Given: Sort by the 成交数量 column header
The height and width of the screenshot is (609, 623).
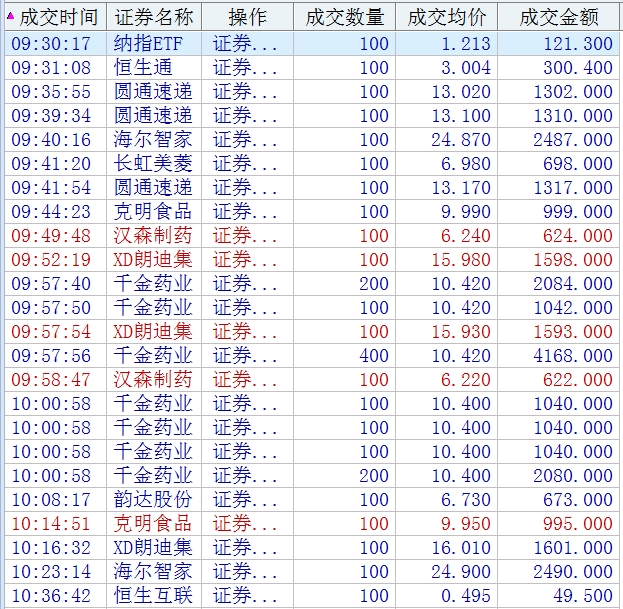Looking at the screenshot, I should coord(344,17).
